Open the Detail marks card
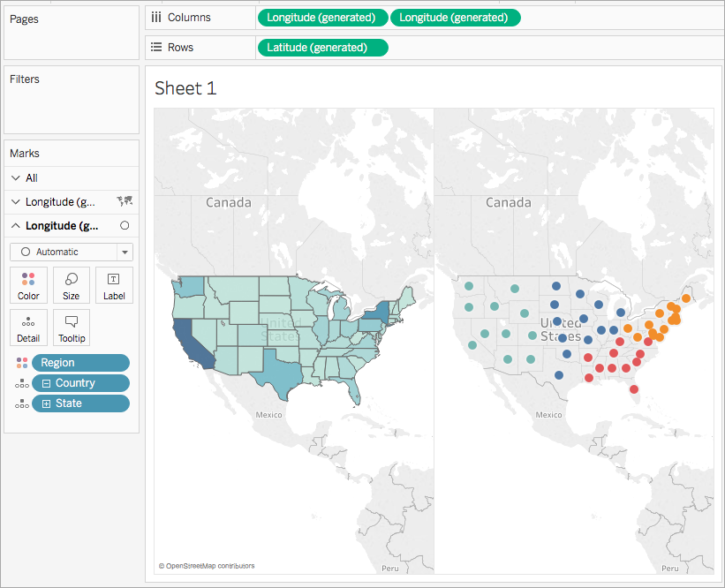Image resolution: width=725 pixels, height=588 pixels. (x=28, y=328)
